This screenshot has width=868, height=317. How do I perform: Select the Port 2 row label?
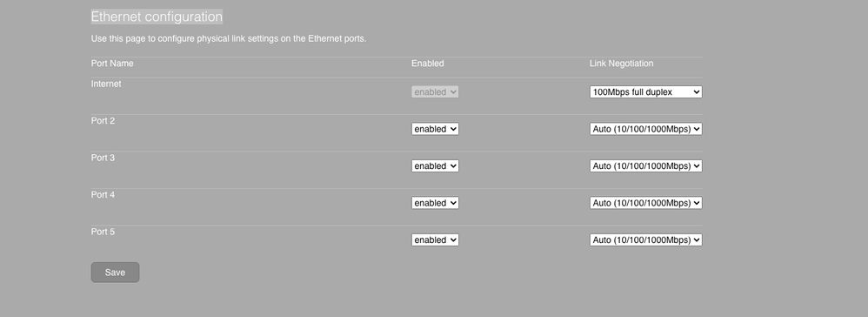click(x=103, y=121)
